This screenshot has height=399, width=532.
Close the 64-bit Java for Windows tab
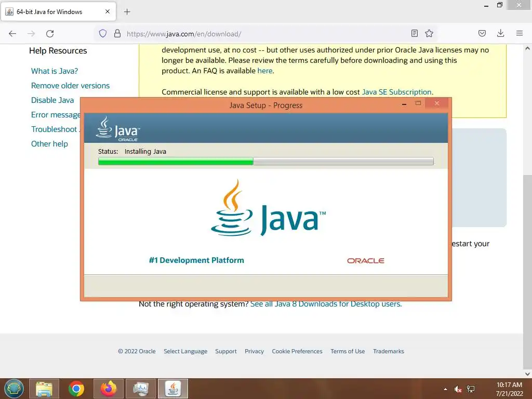pos(108,11)
